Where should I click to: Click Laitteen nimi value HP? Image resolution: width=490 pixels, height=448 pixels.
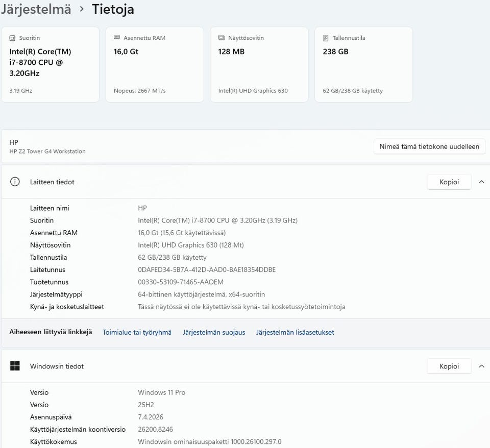tap(142, 208)
